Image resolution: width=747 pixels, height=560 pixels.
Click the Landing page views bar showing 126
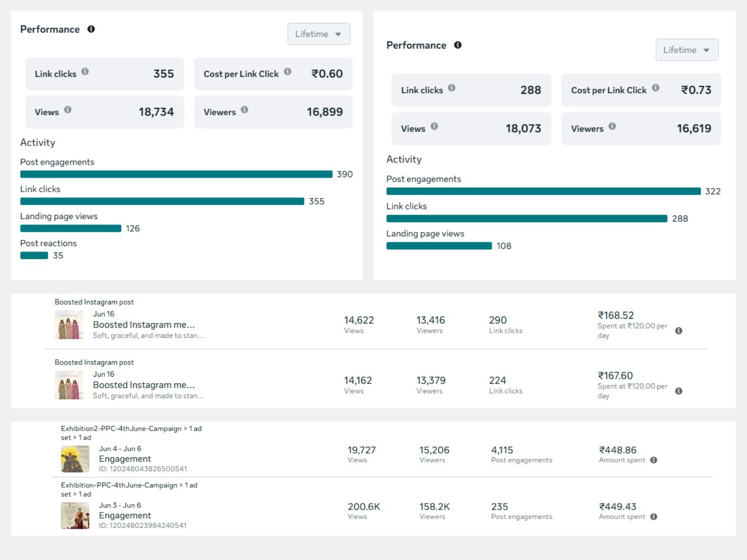70,228
